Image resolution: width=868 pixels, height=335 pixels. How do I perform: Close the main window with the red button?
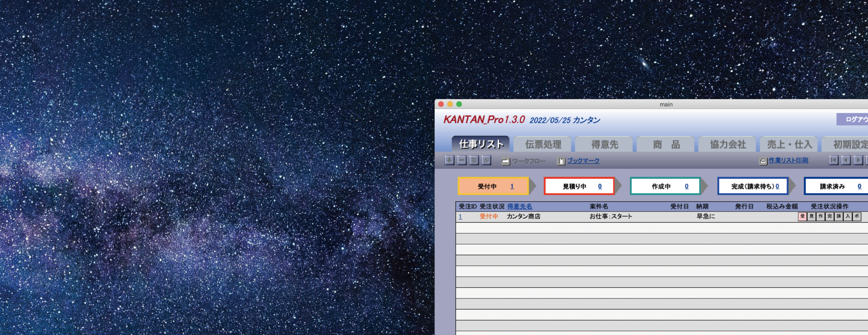coord(441,104)
